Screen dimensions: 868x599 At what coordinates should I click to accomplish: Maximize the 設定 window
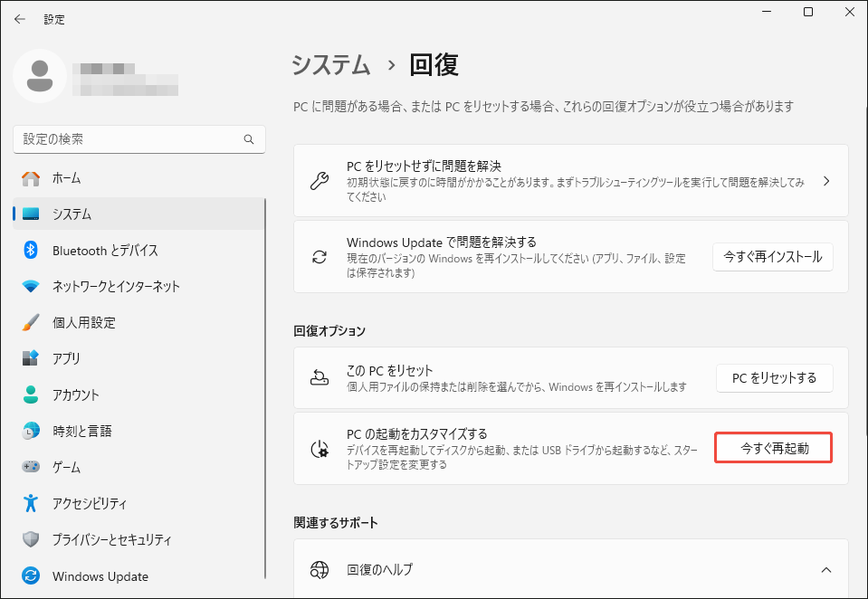tap(808, 12)
